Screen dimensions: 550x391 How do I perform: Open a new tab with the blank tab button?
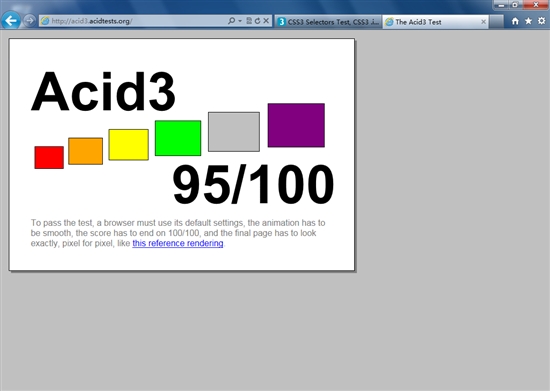point(496,22)
